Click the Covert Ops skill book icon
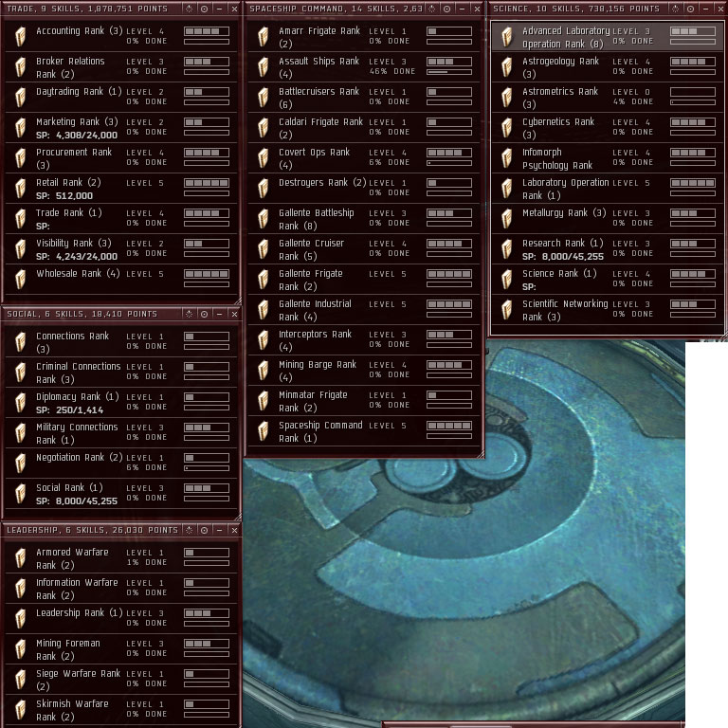 pyautogui.click(x=263, y=158)
